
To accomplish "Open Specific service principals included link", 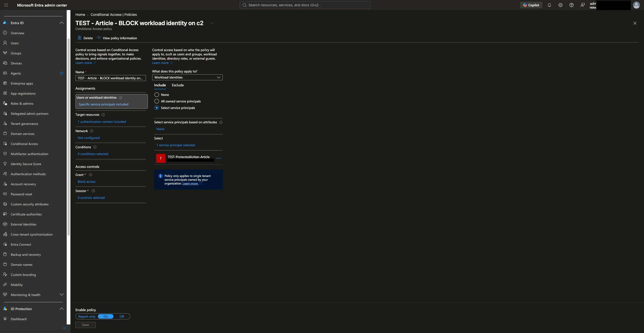I will (103, 104).
